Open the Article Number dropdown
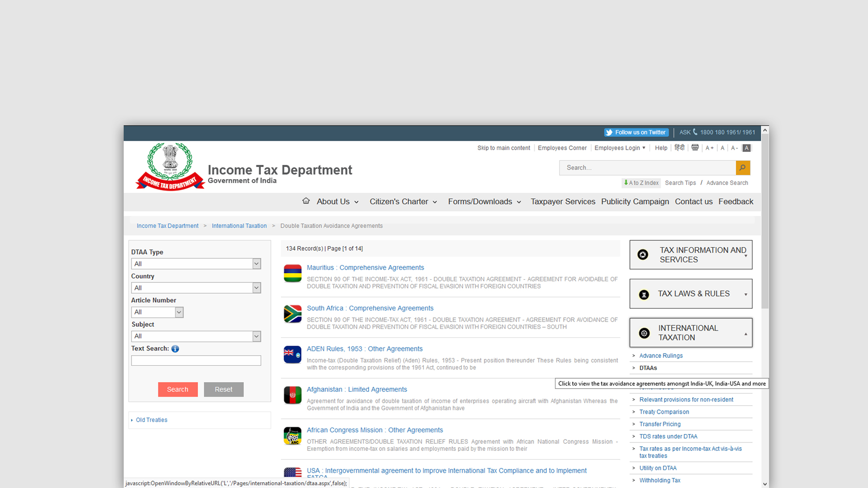The height and width of the screenshot is (488, 868). tap(157, 312)
